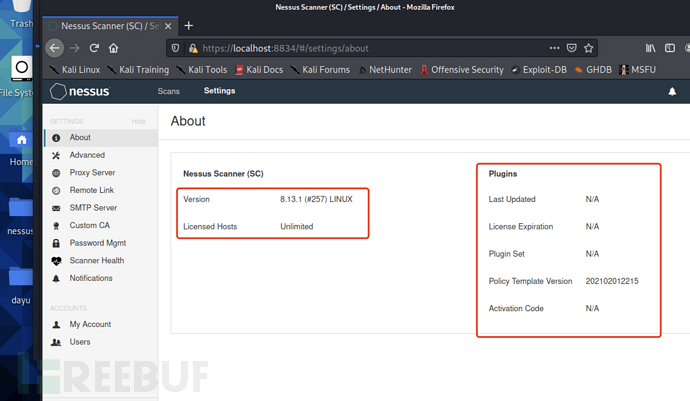Open SMTP Server settings

[93, 208]
